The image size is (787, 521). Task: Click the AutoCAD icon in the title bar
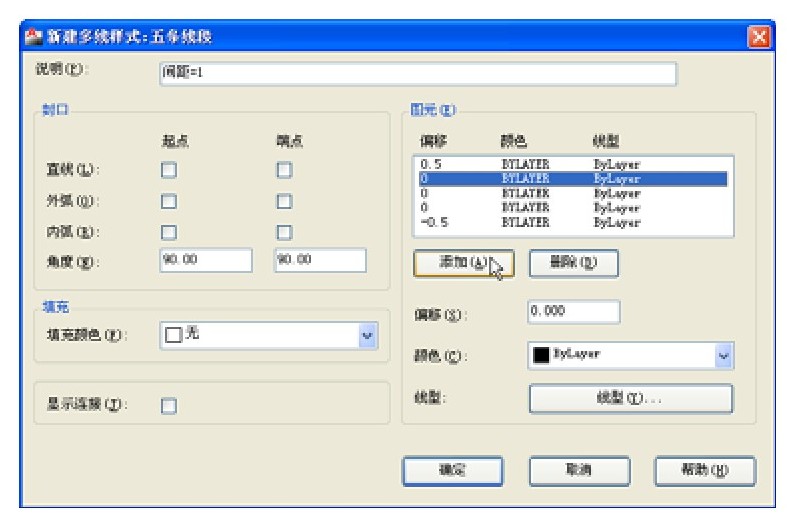point(34,37)
